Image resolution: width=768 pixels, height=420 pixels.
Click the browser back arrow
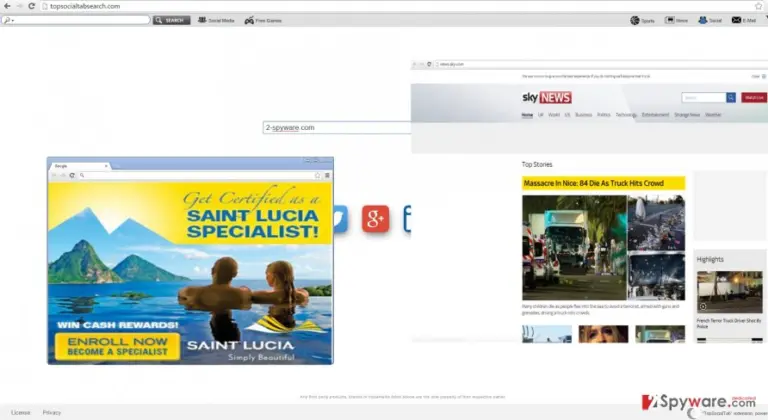[x=7, y=6]
